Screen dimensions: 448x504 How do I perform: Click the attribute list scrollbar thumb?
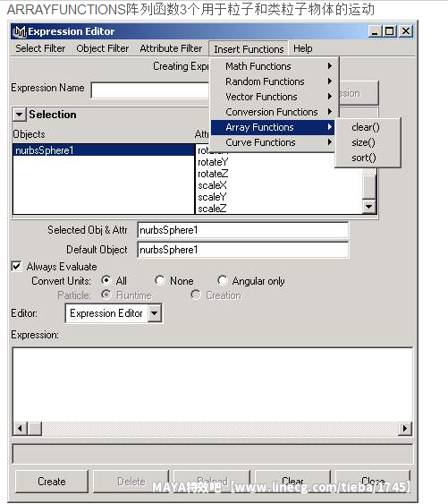coord(369,186)
